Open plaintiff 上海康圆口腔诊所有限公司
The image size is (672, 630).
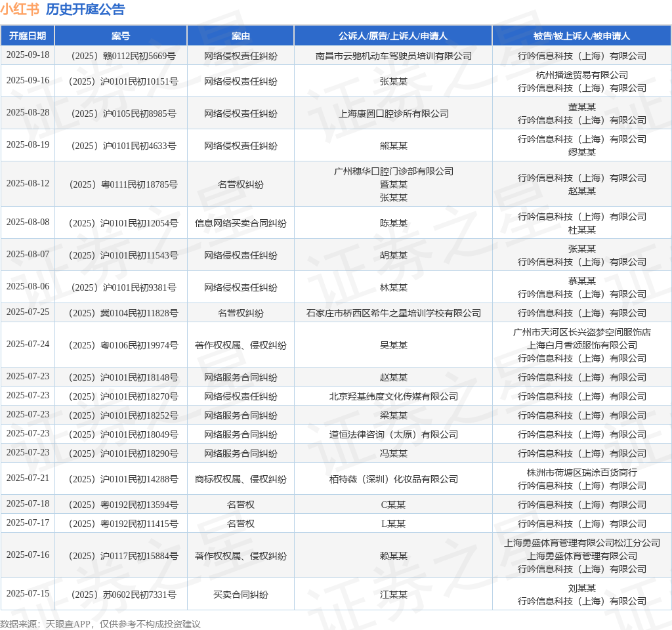393,114
